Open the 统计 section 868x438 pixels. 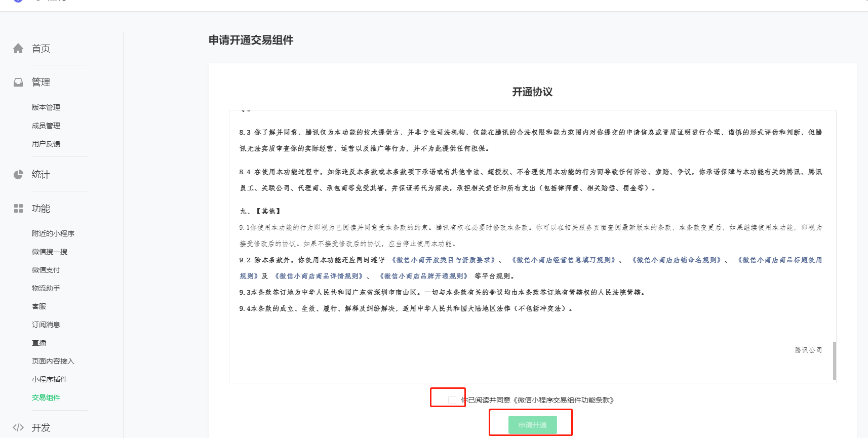[41, 174]
